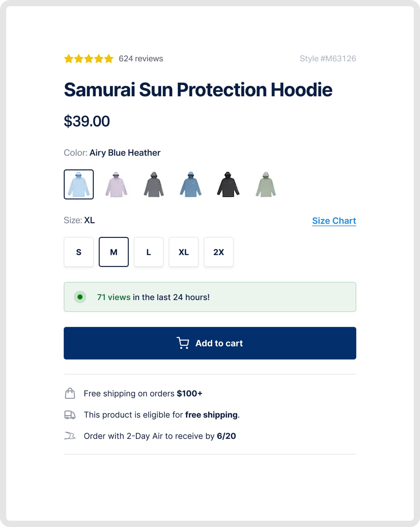This screenshot has height=527, width=420.
Task: Select the black hoodie color
Action: (228, 184)
